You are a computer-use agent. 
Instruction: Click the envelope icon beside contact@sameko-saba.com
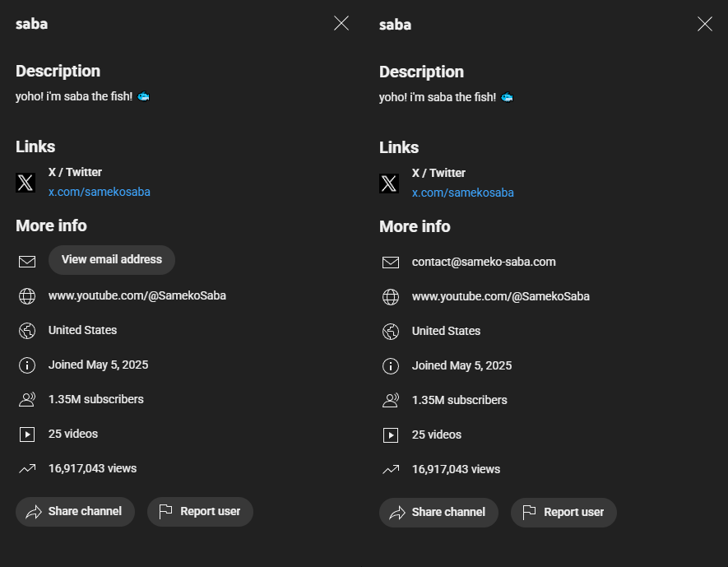point(391,263)
